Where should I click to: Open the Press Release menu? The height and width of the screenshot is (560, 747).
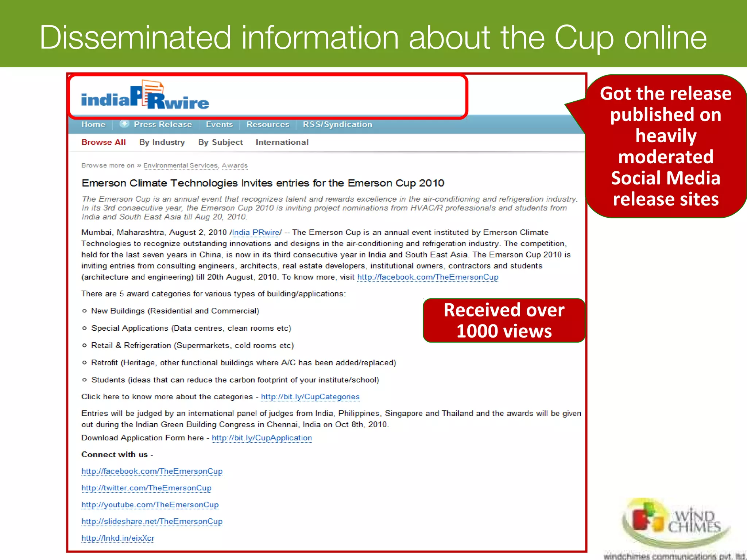pyautogui.click(x=163, y=125)
